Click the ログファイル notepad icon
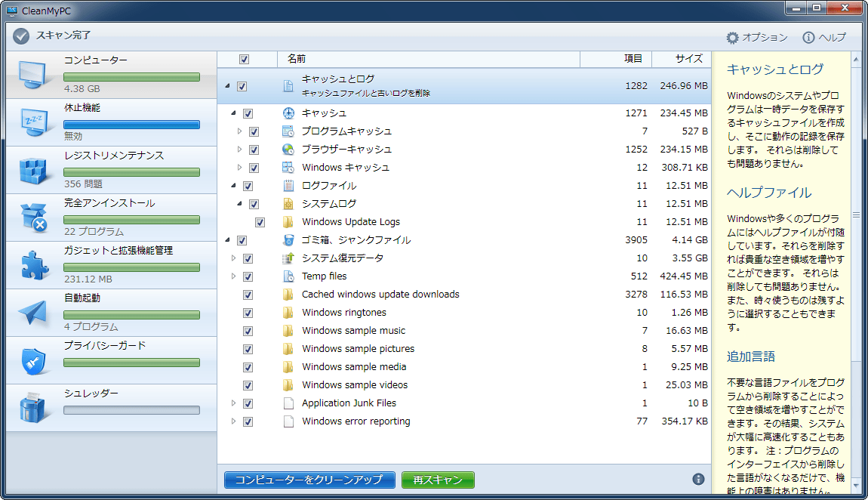The width and height of the screenshot is (868, 500). 288,186
